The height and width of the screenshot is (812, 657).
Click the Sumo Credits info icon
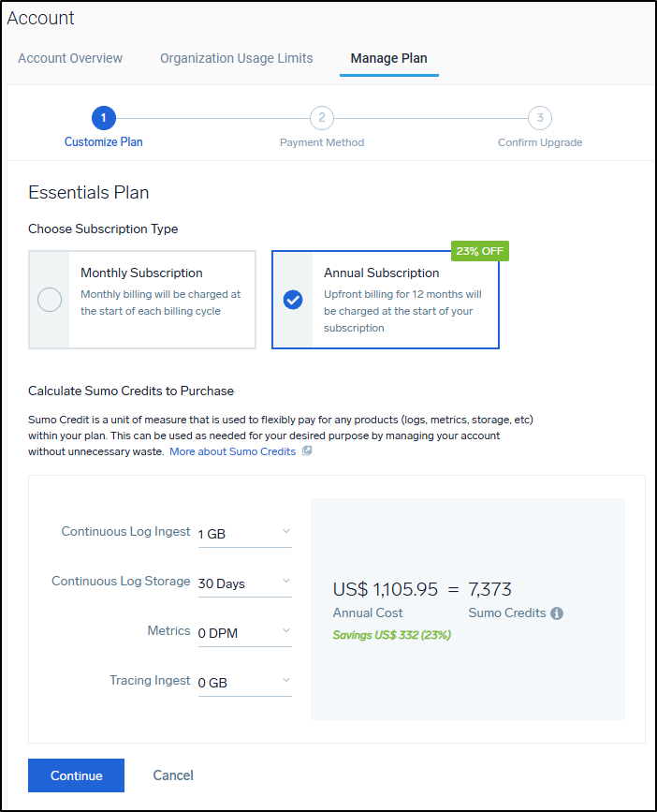point(557,613)
